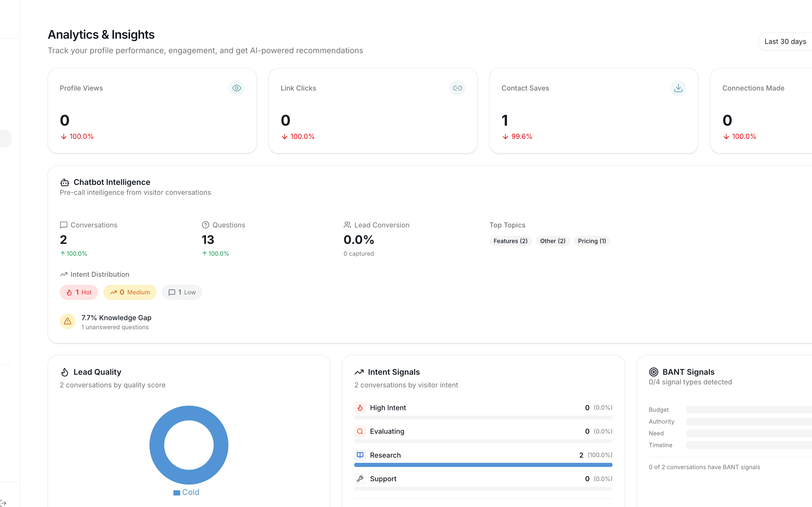
Task: Click the High Intent flame icon
Action: (360, 408)
